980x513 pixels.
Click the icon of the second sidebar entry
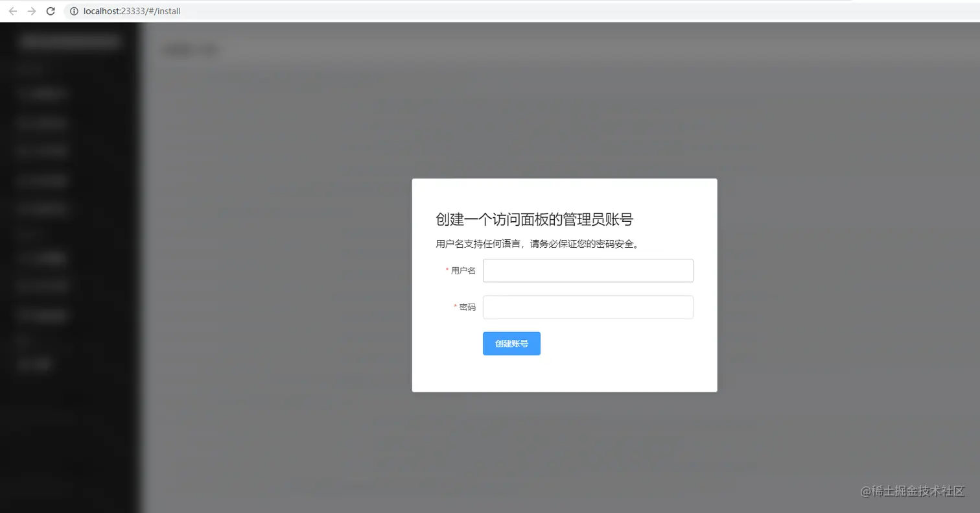[x=25, y=123]
